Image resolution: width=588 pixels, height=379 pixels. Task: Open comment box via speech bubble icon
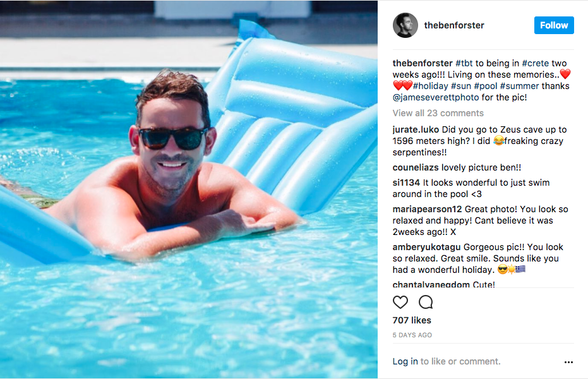(426, 302)
